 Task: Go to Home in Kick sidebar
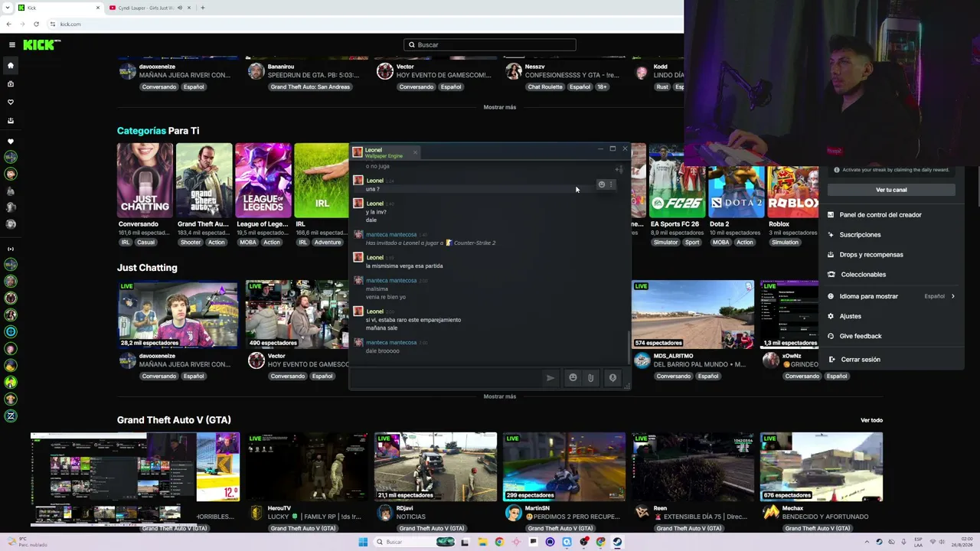pos(11,65)
